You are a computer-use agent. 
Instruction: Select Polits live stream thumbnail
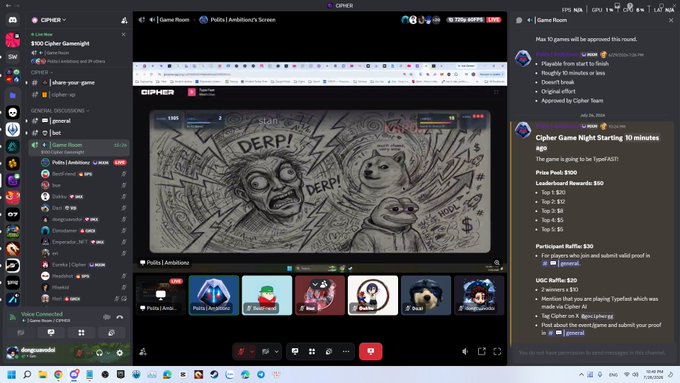(160, 295)
